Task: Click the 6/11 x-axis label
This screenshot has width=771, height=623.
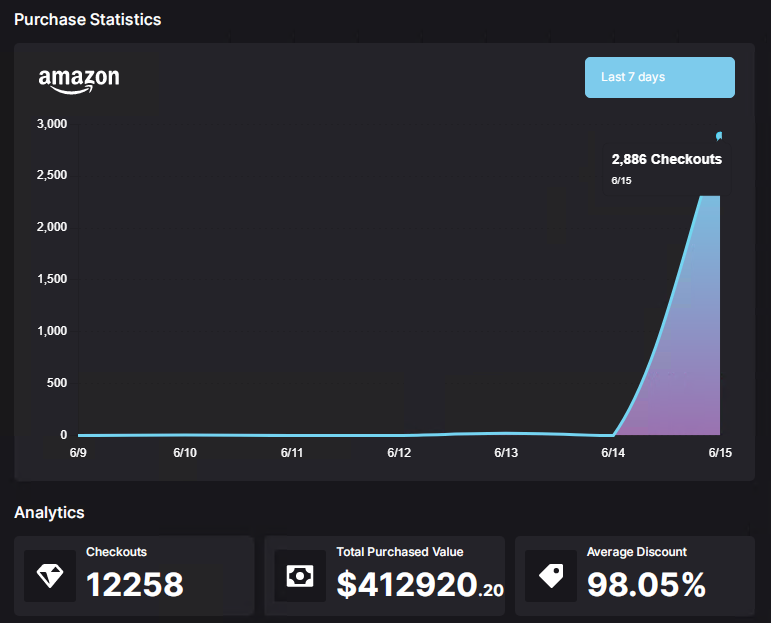Action: (292, 453)
